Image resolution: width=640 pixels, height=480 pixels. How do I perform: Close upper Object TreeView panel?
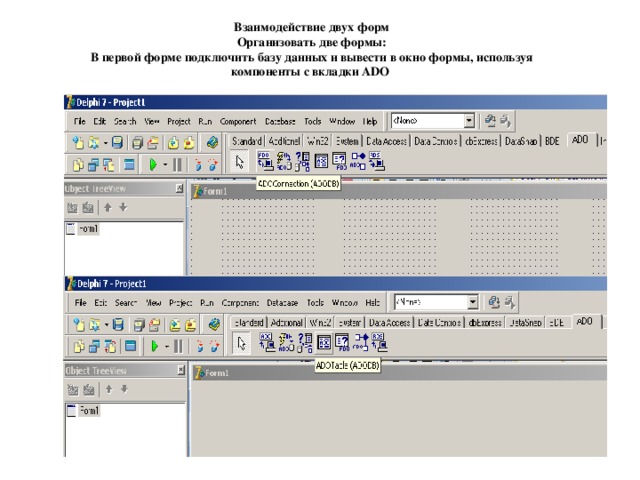point(179,188)
